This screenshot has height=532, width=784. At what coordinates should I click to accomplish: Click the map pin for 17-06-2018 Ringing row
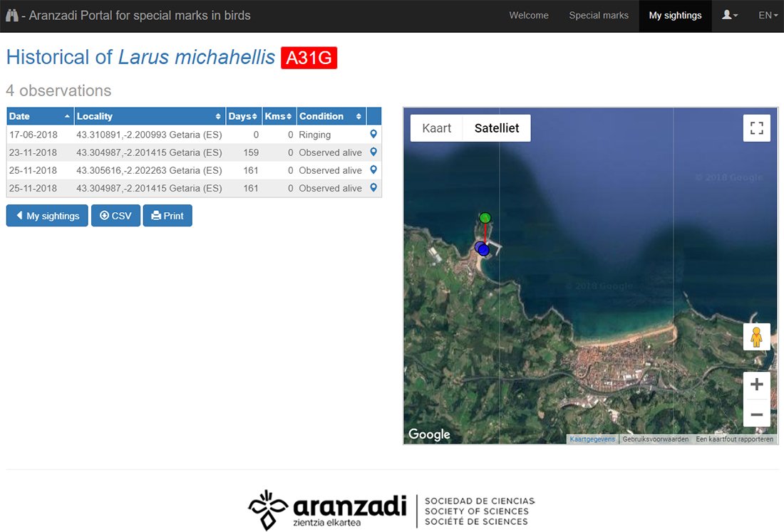373,134
